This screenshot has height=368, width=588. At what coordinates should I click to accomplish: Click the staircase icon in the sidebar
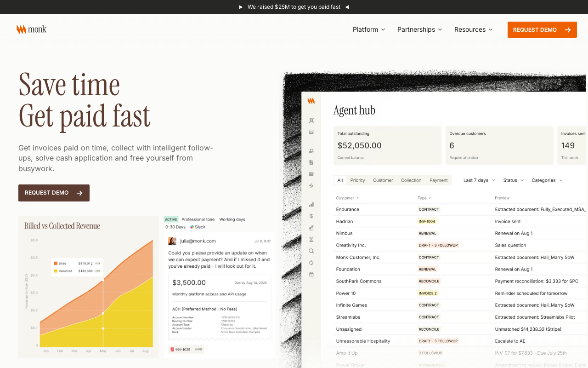(311, 228)
